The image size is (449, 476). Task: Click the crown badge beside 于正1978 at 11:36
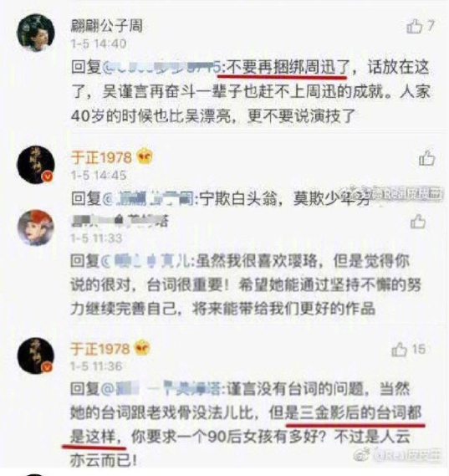pyautogui.click(x=142, y=348)
